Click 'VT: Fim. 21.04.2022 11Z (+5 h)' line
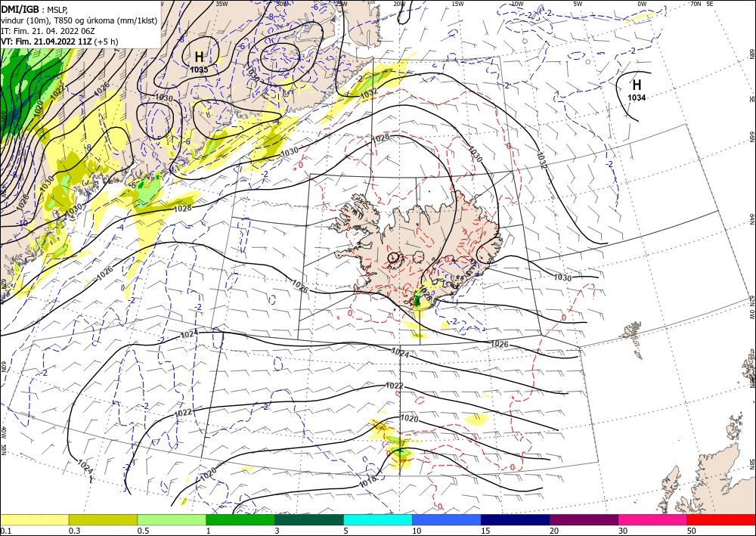 coord(59,42)
